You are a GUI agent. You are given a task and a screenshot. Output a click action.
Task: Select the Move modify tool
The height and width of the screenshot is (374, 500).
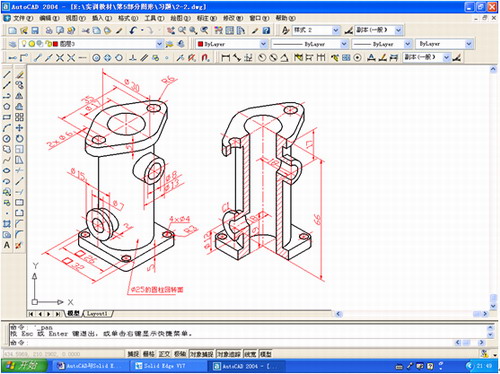coord(19,128)
